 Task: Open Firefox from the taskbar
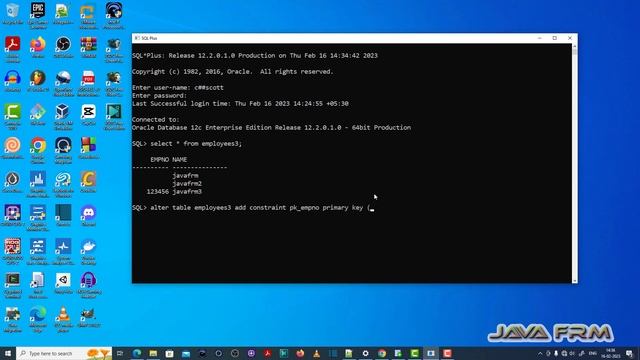pos(300,353)
